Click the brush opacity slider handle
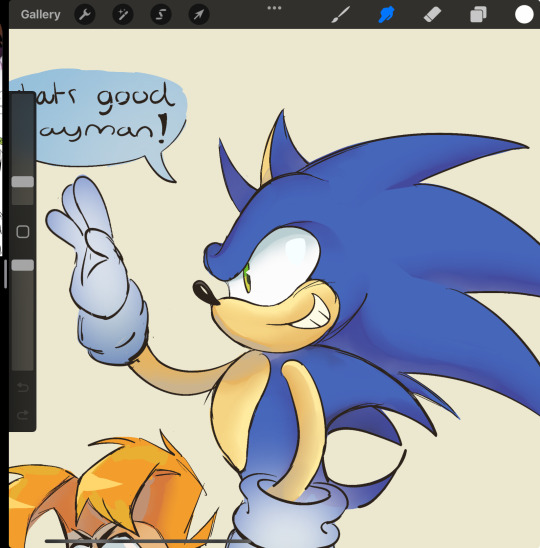 [x=23, y=265]
